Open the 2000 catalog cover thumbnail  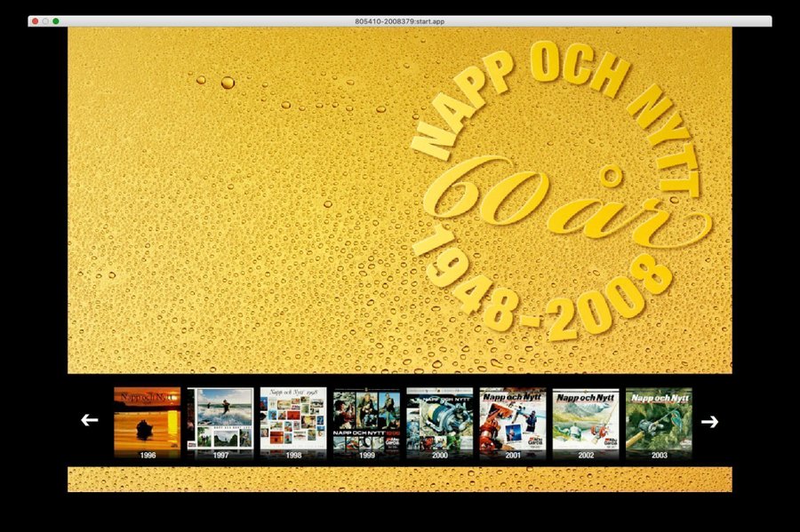click(x=440, y=423)
